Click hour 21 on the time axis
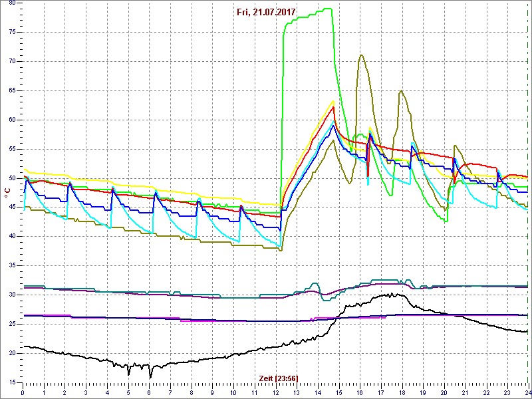The image size is (532, 399). point(465,392)
